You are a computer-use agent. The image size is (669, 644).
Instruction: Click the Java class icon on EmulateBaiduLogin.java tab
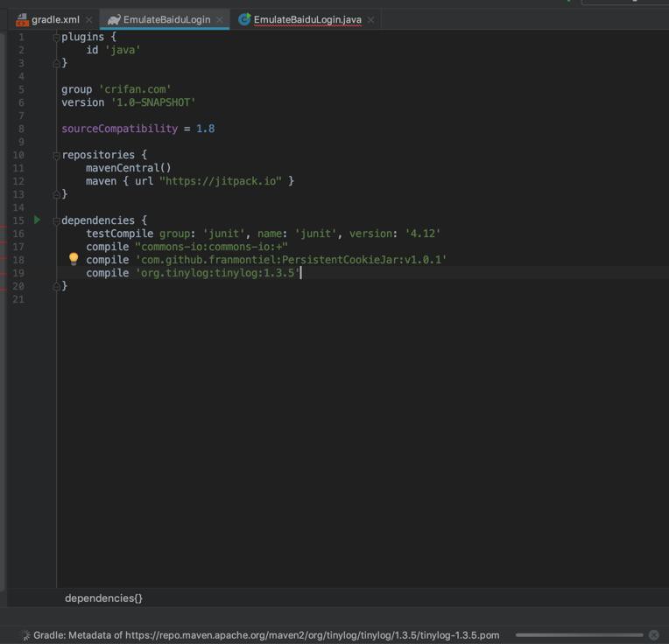coord(244,19)
